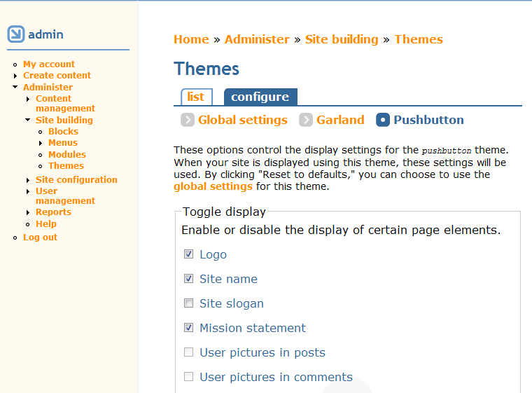Open Blocks in sidebar menu
The height and width of the screenshot is (393, 532).
[63, 132]
